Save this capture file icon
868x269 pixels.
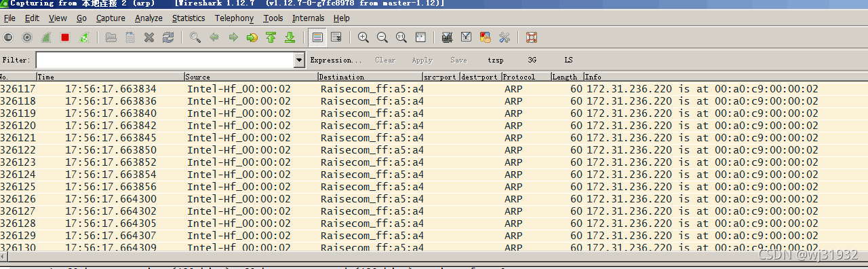(130, 37)
